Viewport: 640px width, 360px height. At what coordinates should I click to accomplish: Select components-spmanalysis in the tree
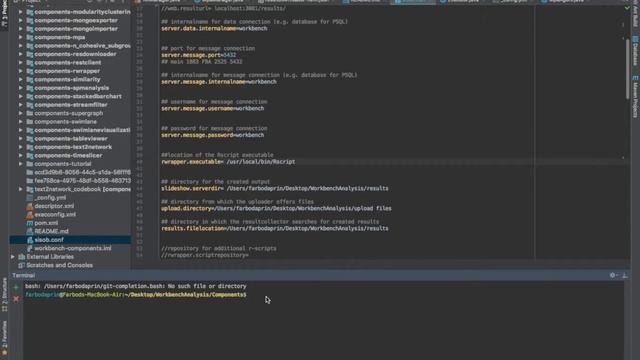coord(71,88)
